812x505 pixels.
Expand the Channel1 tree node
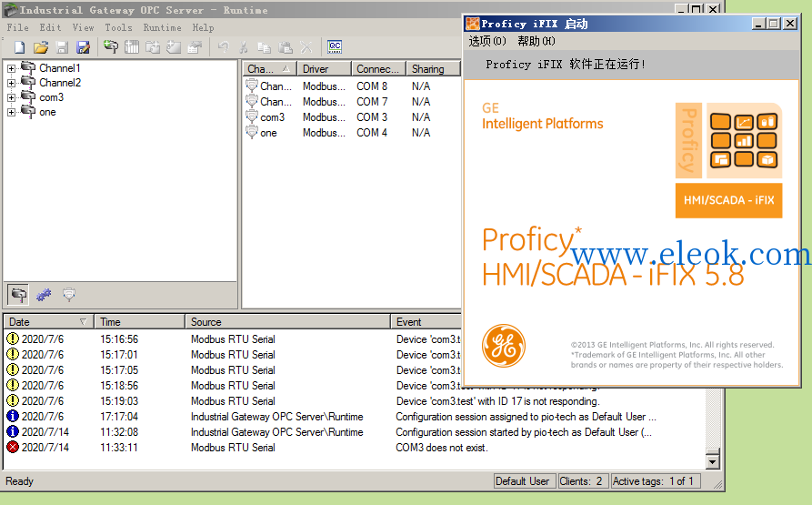[x=11, y=68]
